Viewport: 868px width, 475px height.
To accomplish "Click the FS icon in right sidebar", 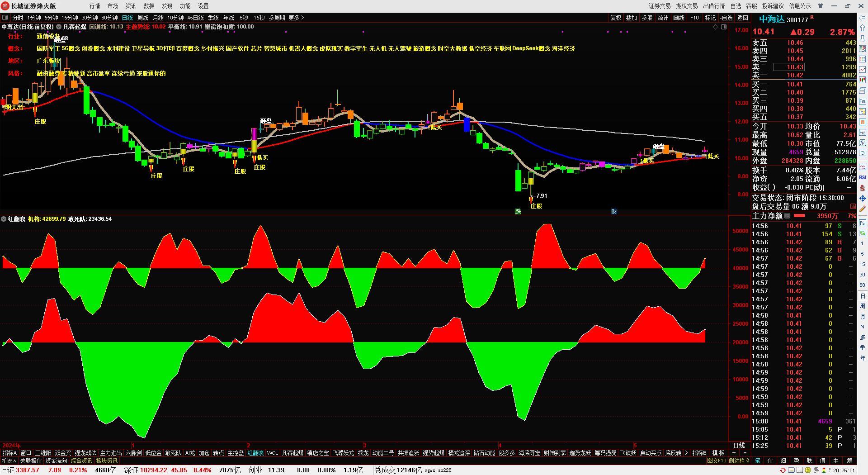I will (863, 223).
